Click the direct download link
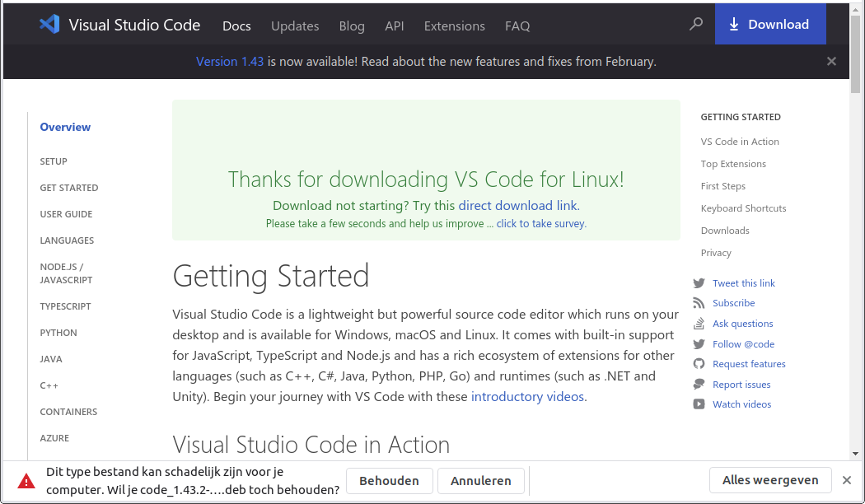The width and height of the screenshot is (865, 504). tap(518, 206)
